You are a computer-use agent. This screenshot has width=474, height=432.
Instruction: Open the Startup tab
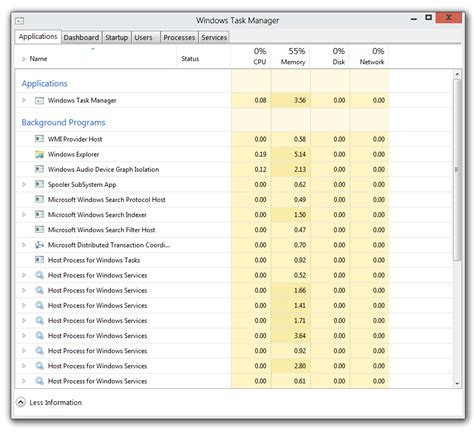(117, 37)
